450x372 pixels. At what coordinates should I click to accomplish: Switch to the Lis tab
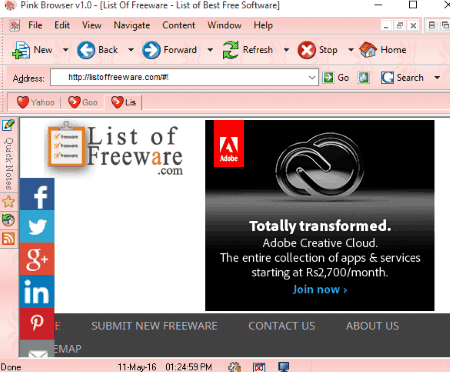pyautogui.click(x=123, y=102)
